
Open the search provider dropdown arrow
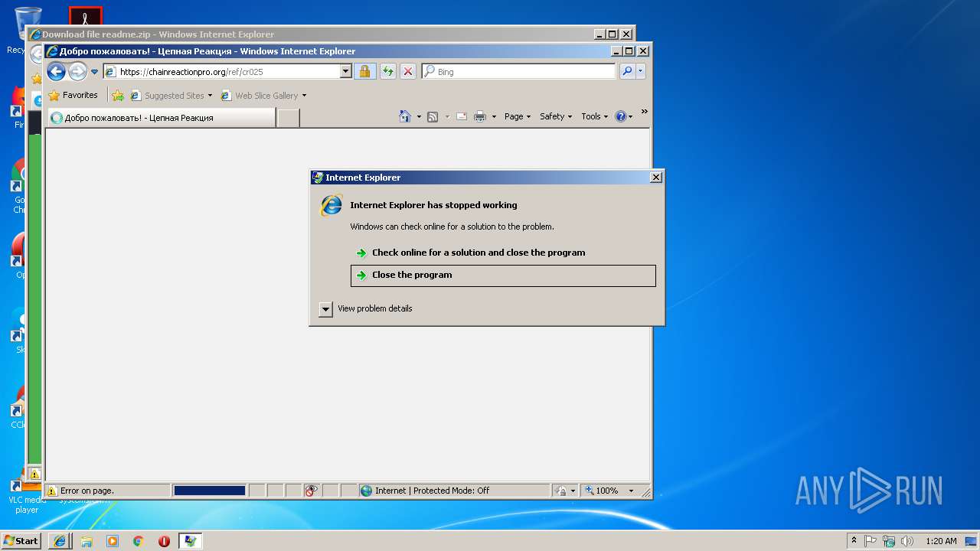coord(641,72)
